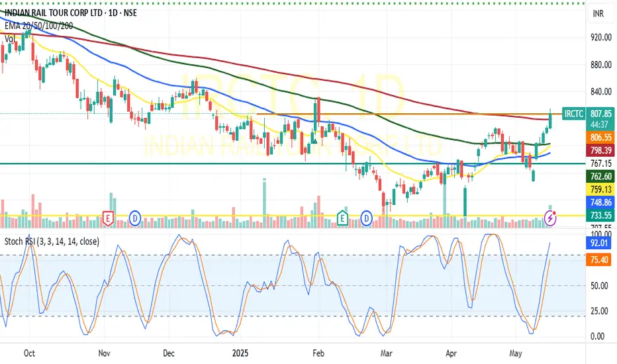The height and width of the screenshot is (364, 617).
Task: Click the 880.00 price axis label
Action: pyautogui.click(x=601, y=65)
